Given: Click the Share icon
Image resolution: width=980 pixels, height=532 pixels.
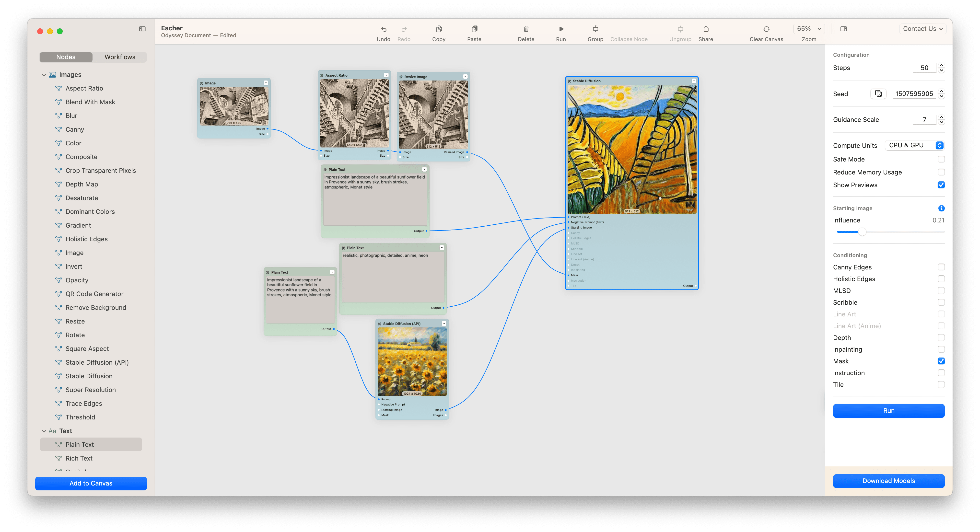Looking at the screenshot, I should 706,29.
